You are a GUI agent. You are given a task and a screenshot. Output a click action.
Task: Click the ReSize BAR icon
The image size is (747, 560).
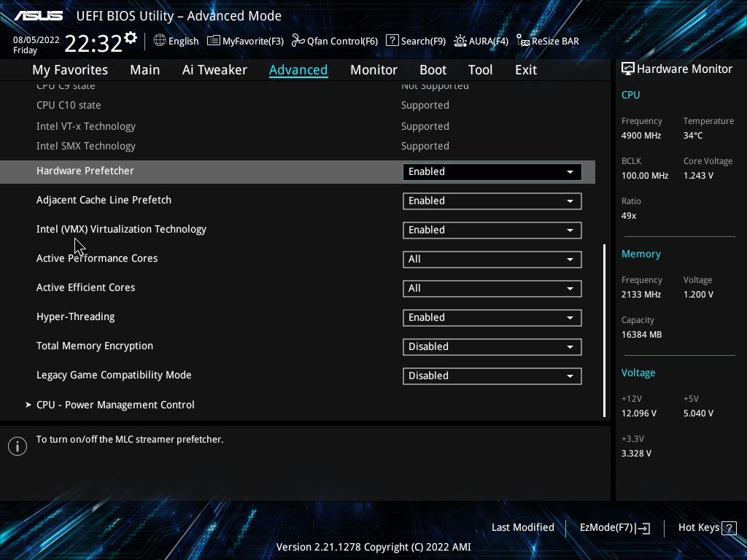point(523,41)
